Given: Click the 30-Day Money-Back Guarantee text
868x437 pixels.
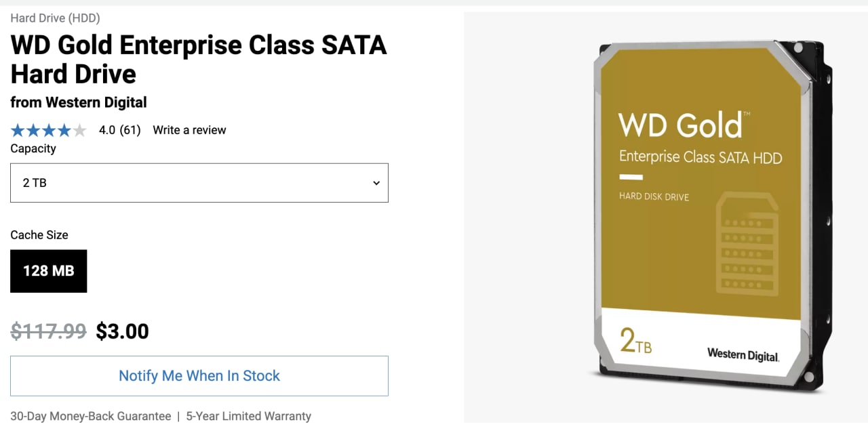Looking at the screenshot, I should pos(91,416).
